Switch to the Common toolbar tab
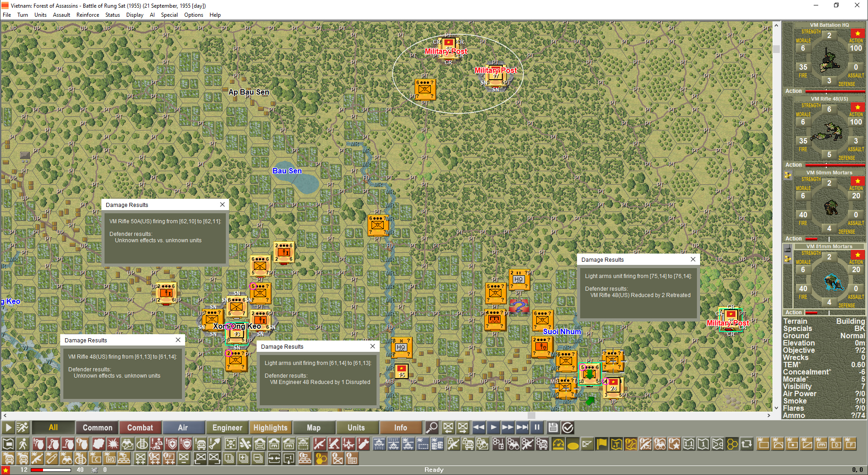 pos(97,427)
